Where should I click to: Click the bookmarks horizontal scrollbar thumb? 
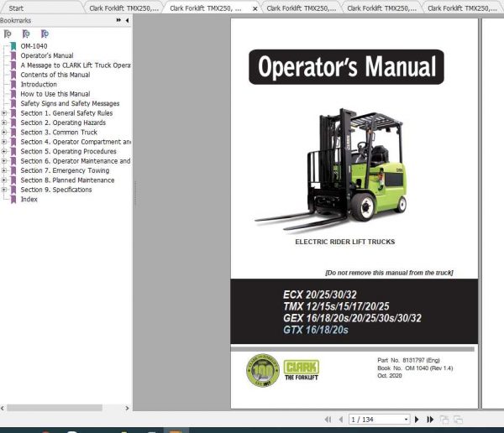(55, 408)
